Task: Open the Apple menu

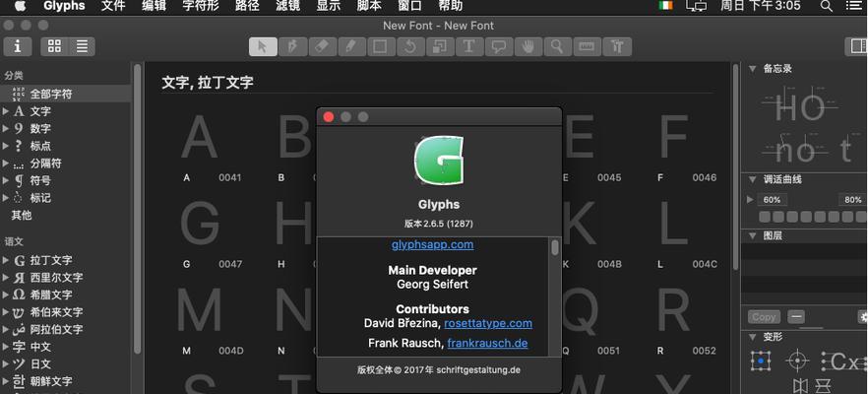Action: [20, 6]
